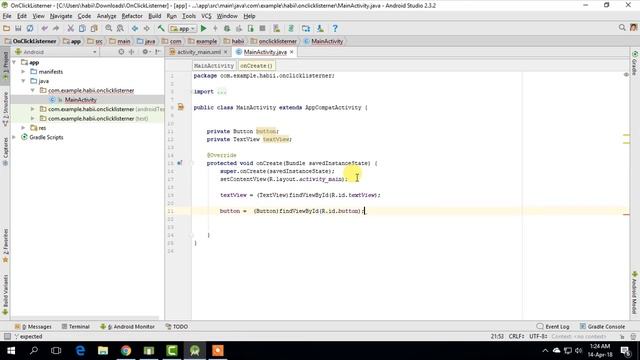Click the Debug app bug icon

(227, 29)
